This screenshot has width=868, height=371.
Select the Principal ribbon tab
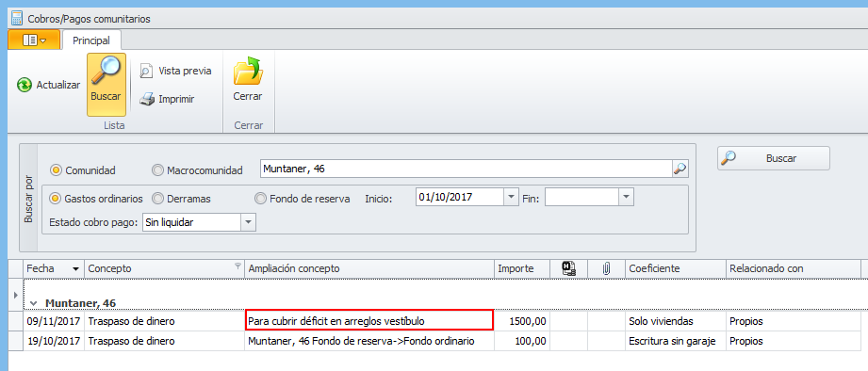91,40
